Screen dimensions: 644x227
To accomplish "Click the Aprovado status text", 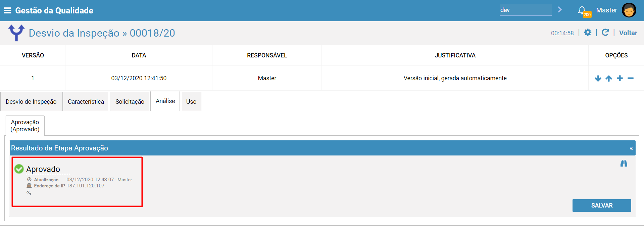I will pyautogui.click(x=43, y=169).
